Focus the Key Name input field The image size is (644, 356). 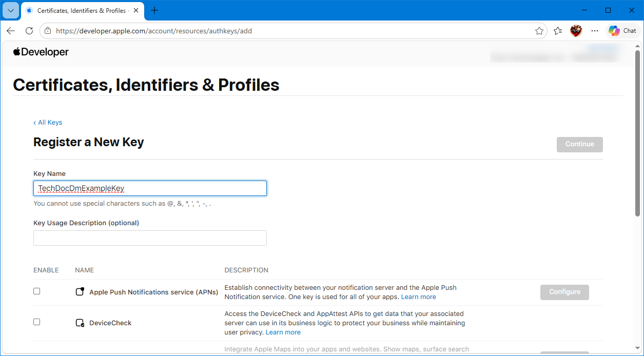click(150, 188)
